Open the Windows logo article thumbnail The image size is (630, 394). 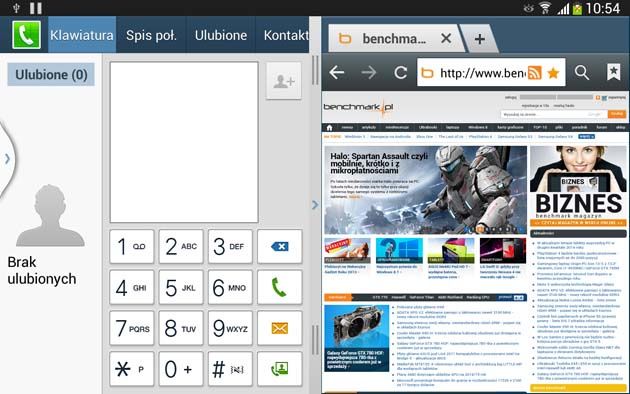(x=399, y=251)
